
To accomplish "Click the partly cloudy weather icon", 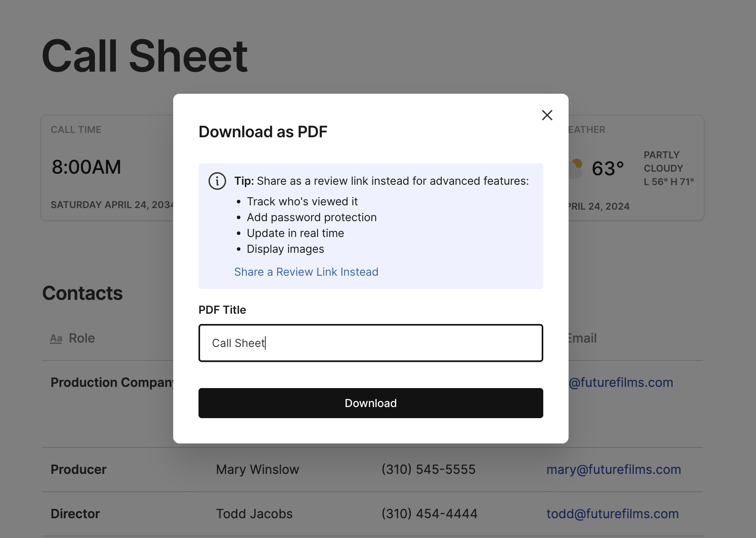I will coord(576,168).
